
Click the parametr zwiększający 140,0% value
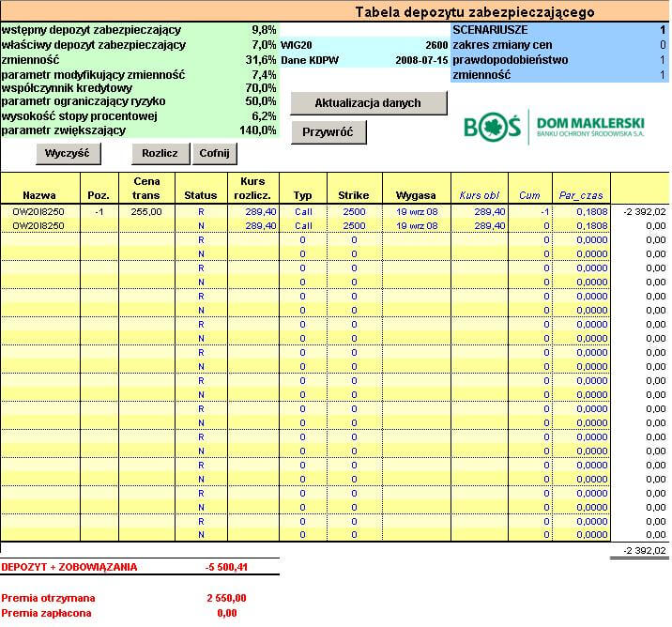(x=257, y=130)
